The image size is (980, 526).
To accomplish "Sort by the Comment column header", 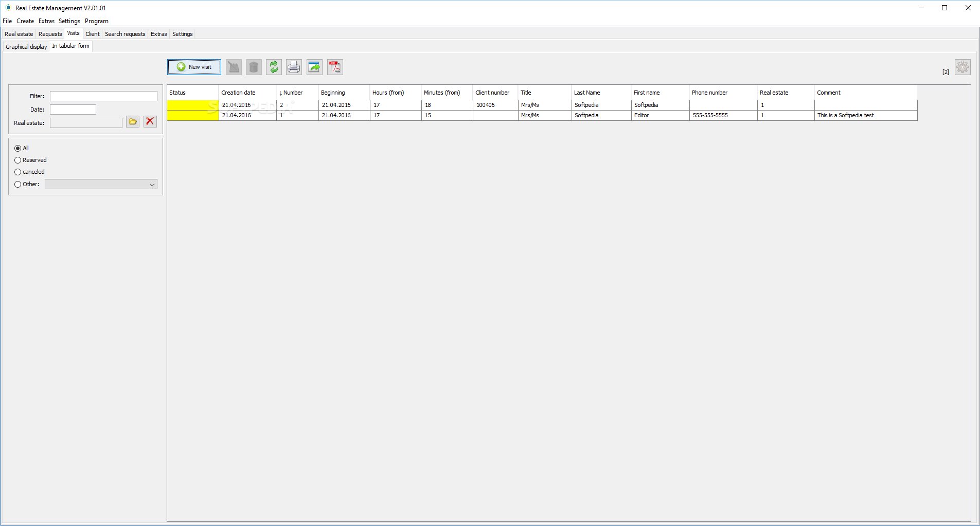I will (866, 93).
